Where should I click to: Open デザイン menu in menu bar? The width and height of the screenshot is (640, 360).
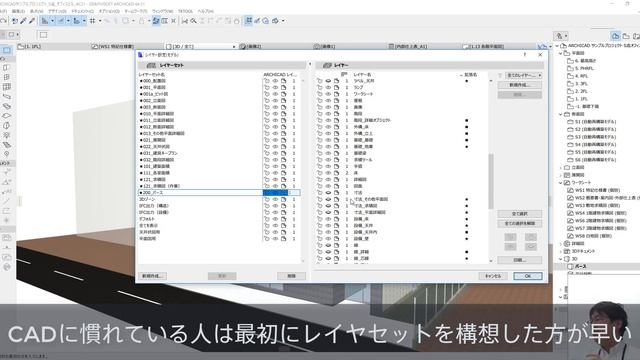tap(57, 11)
